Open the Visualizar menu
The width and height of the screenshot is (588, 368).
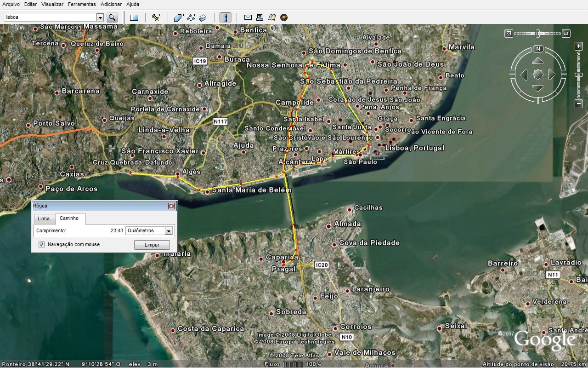[x=52, y=4]
